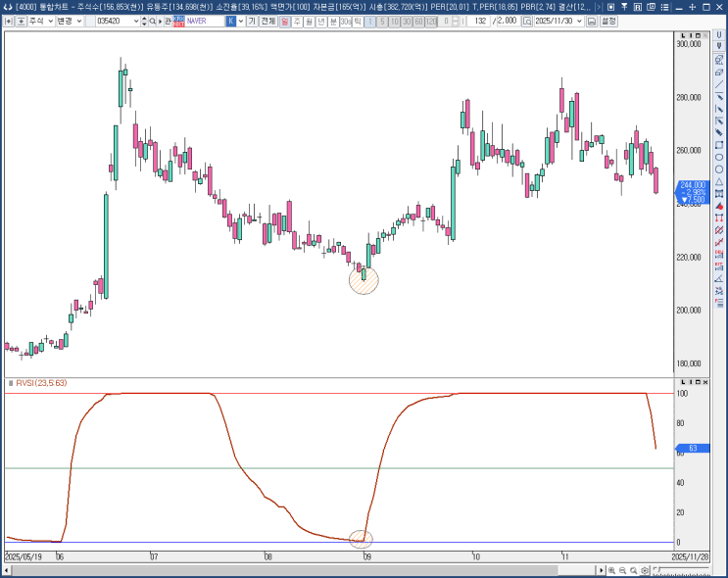This screenshot has height=578, width=728.
Task: Click the zoom out chart icon
Action: (x=622, y=570)
